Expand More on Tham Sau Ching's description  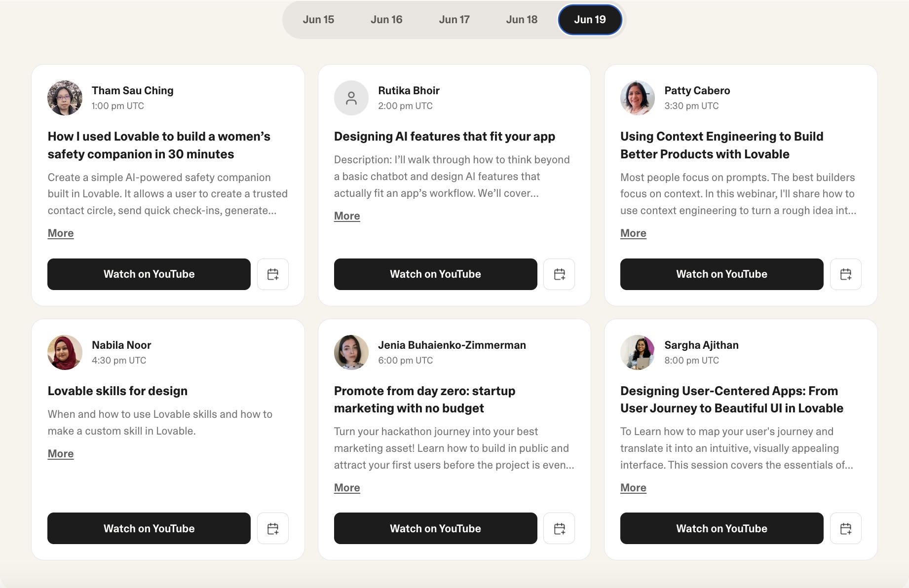click(61, 233)
